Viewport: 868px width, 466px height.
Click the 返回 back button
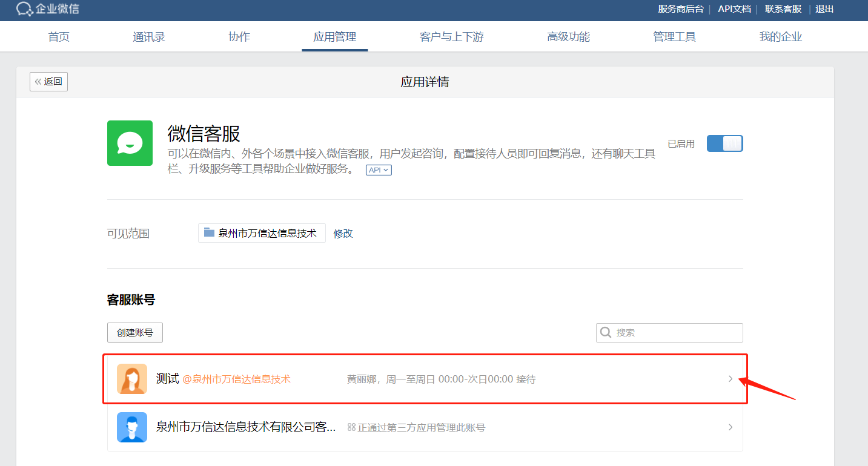click(48, 82)
